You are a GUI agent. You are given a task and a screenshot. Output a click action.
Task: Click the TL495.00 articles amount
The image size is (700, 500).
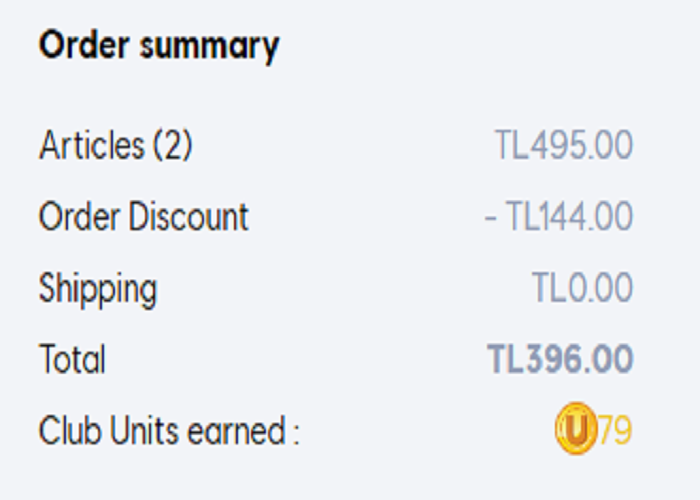point(564,145)
